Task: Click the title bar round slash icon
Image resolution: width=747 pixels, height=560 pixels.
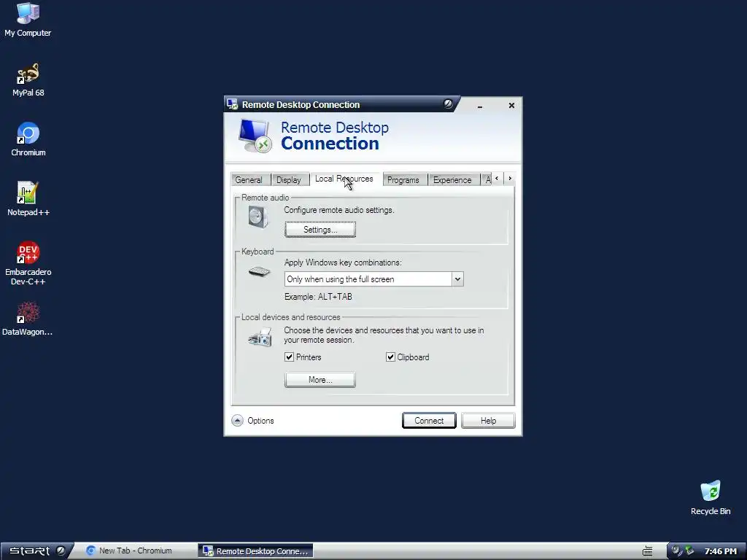Action: [x=448, y=104]
